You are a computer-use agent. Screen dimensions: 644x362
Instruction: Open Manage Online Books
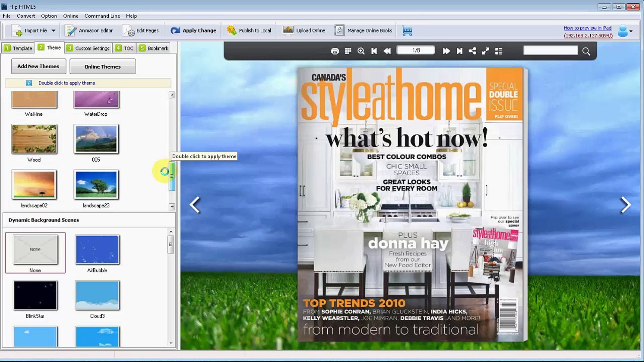(363, 31)
